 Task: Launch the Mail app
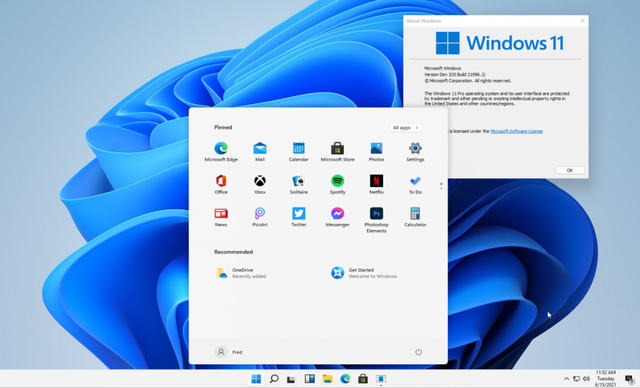point(260,151)
